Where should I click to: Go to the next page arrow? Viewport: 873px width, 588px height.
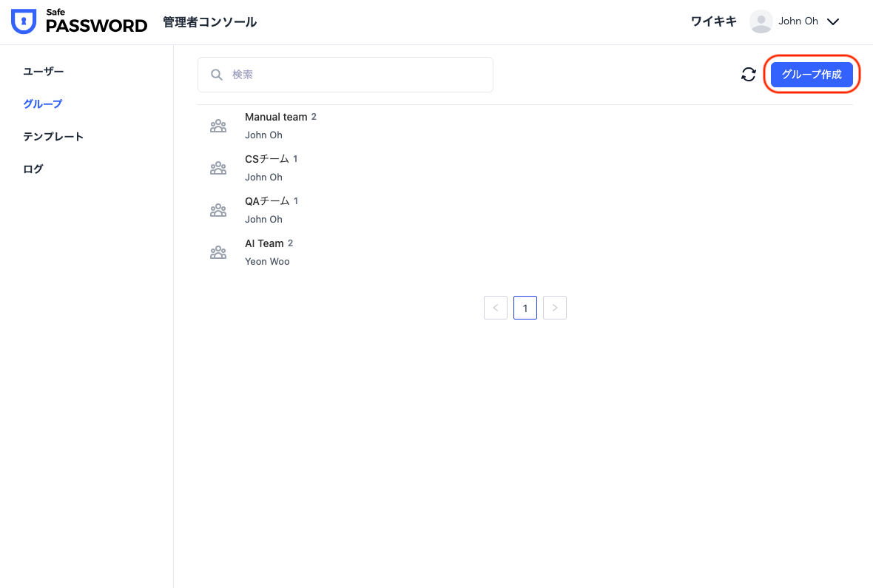click(x=555, y=308)
